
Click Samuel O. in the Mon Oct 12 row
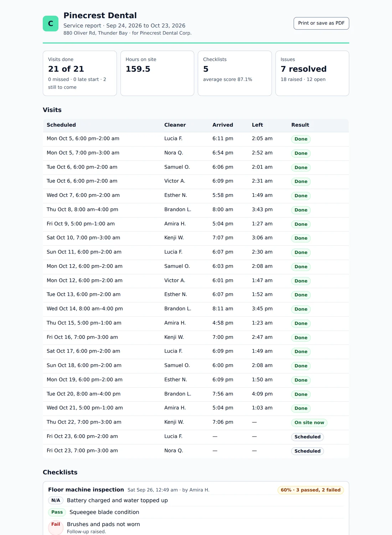177,266
